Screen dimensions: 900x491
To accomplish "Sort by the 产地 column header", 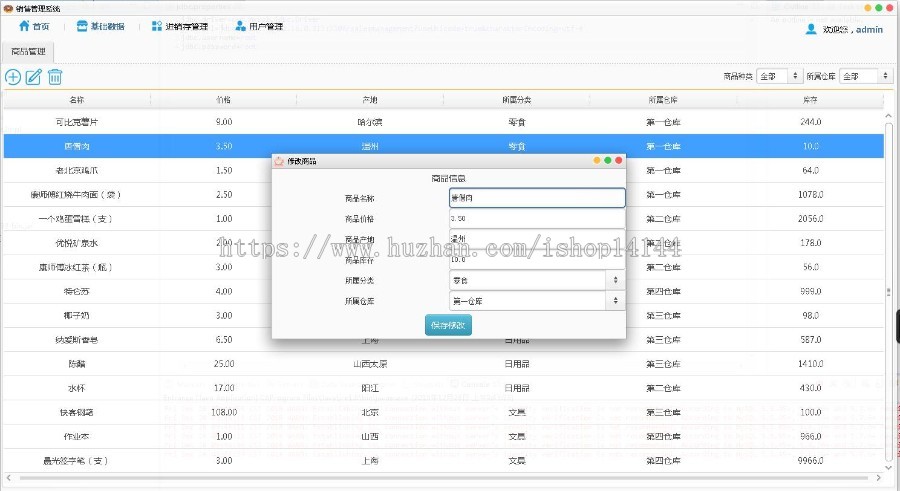I will point(370,100).
